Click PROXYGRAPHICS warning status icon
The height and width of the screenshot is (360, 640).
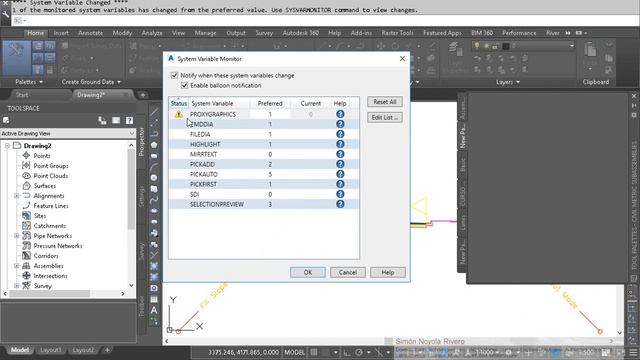[x=179, y=115]
